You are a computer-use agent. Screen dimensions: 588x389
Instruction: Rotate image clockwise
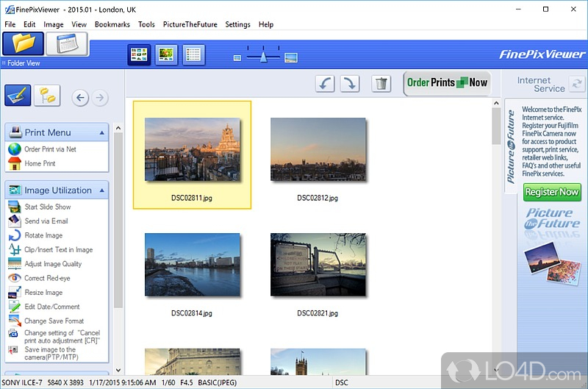[x=350, y=83]
